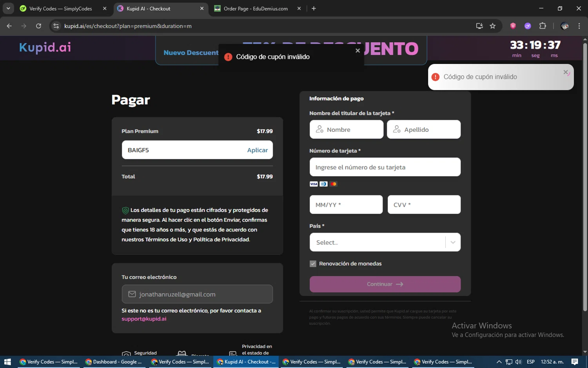Open the Extensions puzzle menu
The image size is (588, 368).
543,26
